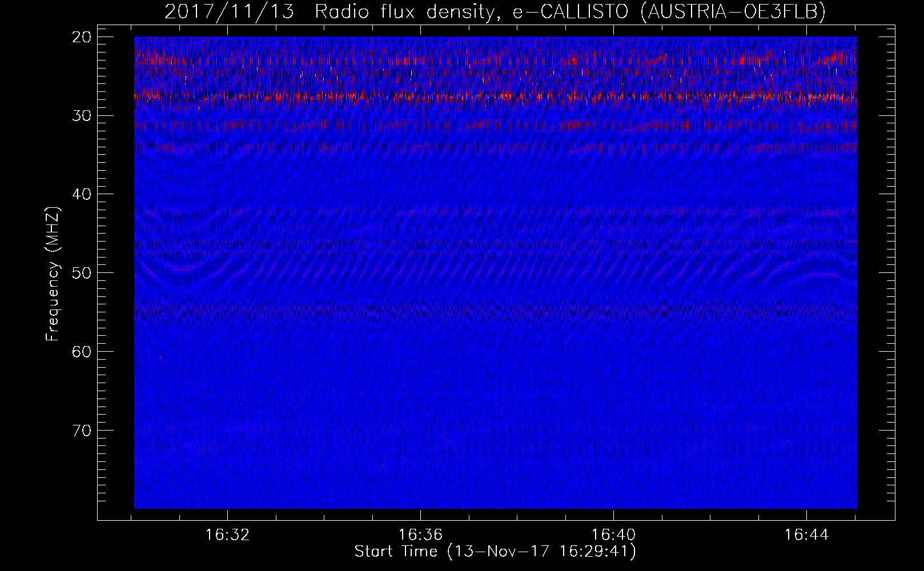
Task: Click the 'Frequency (MHZ)' axis label
Action: coord(53,274)
